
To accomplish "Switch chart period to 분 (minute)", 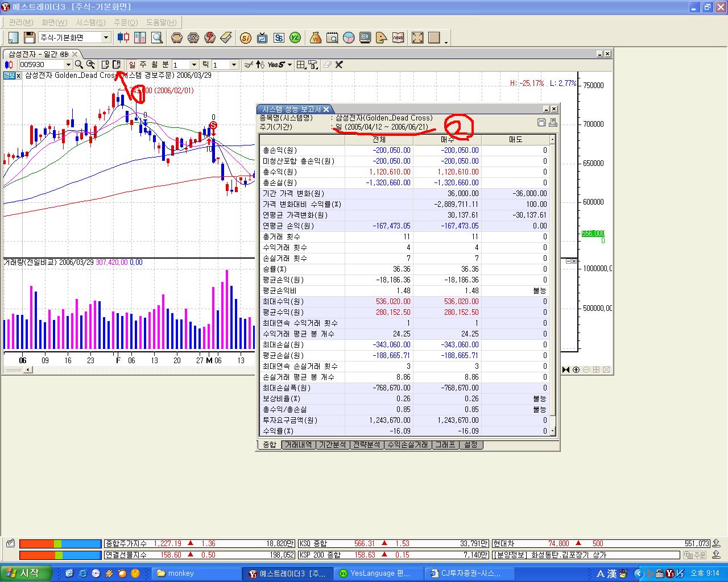I will click(x=165, y=65).
